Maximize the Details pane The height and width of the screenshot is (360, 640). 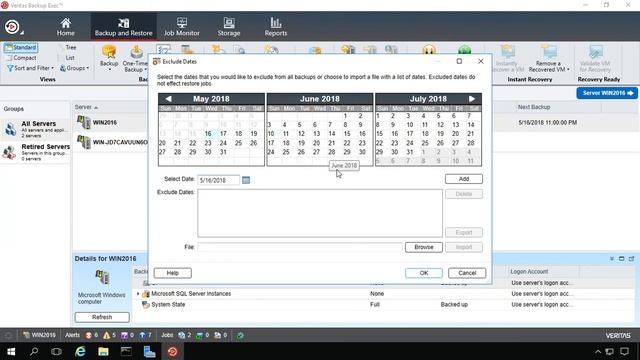(621, 259)
